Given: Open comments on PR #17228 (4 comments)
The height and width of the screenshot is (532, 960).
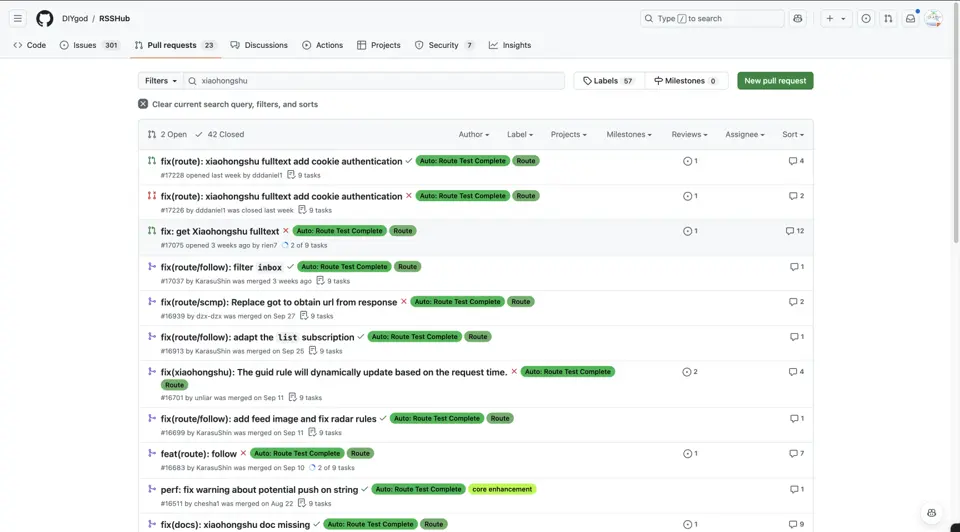Looking at the screenshot, I should (x=796, y=161).
